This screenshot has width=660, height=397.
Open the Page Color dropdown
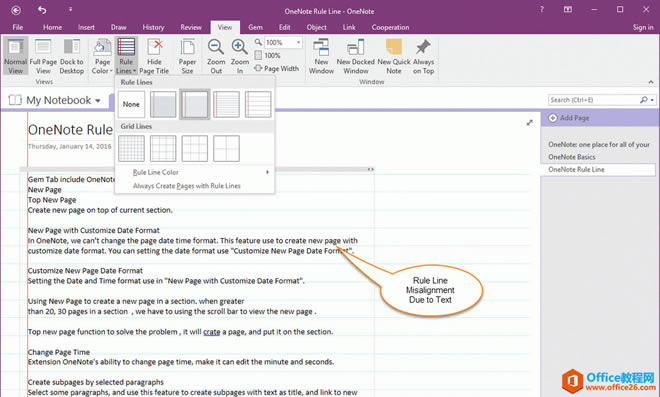click(x=102, y=56)
